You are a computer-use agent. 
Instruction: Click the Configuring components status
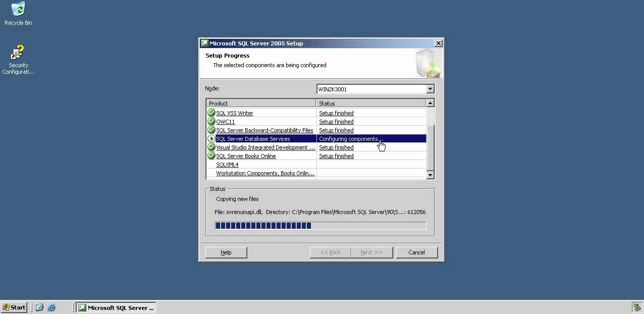pos(351,139)
